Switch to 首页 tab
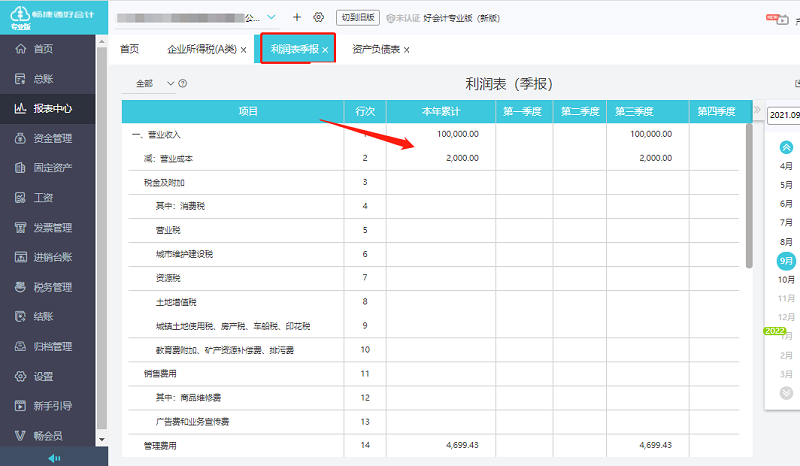 click(129, 49)
